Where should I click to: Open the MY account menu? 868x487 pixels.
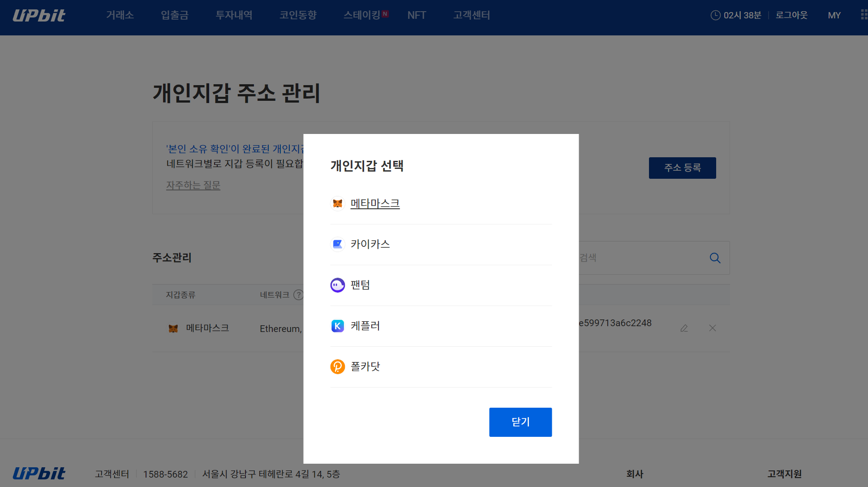[834, 15]
